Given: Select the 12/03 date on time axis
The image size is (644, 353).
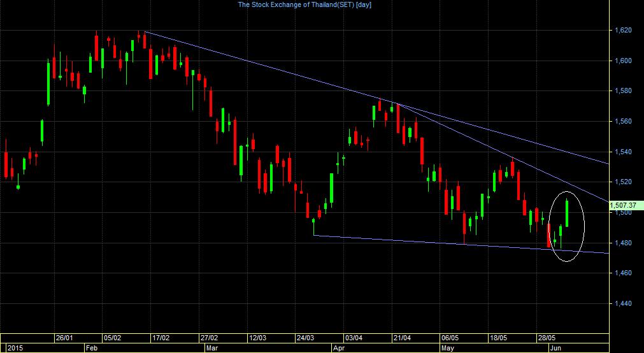Looking at the screenshot, I should tap(257, 338).
